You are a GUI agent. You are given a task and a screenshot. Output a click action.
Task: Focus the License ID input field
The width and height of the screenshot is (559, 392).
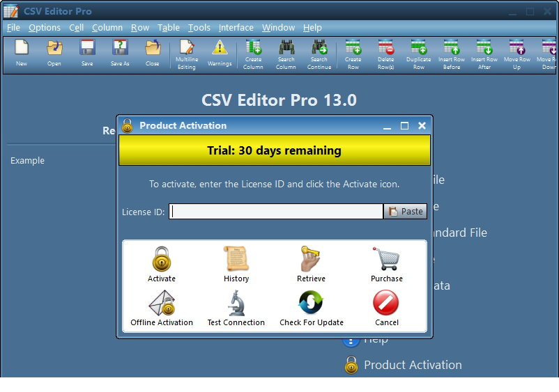click(x=276, y=212)
